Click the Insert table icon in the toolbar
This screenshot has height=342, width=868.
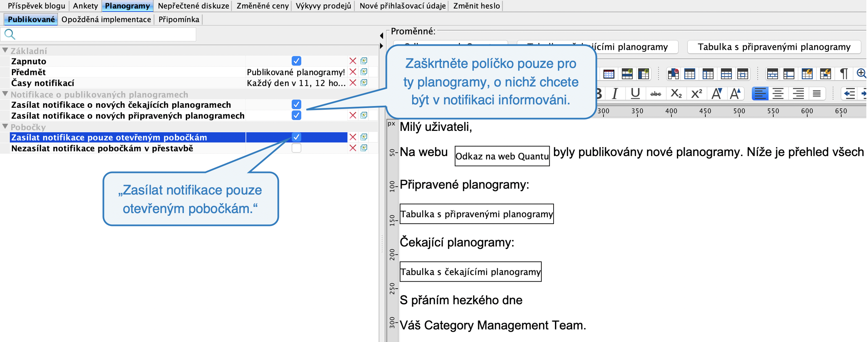pyautogui.click(x=609, y=74)
